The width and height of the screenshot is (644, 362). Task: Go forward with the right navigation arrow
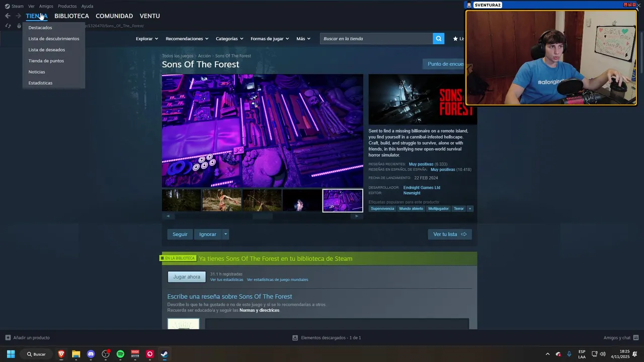18,16
